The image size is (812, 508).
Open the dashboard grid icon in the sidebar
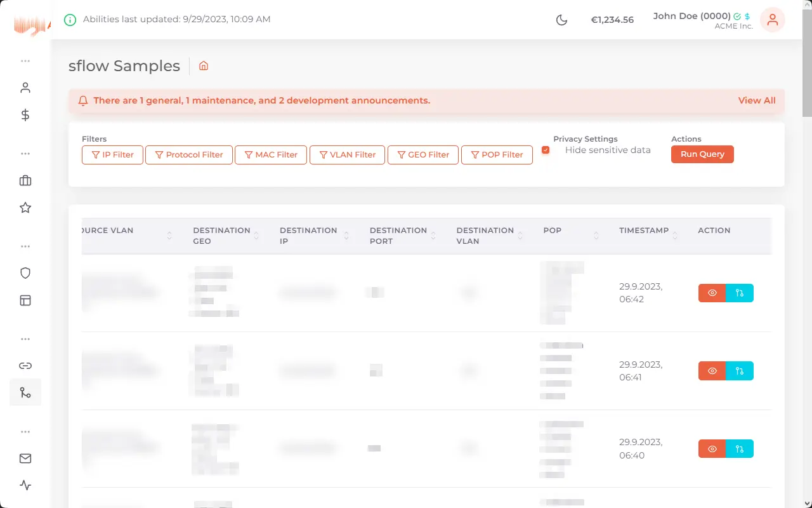tap(25, 300)
